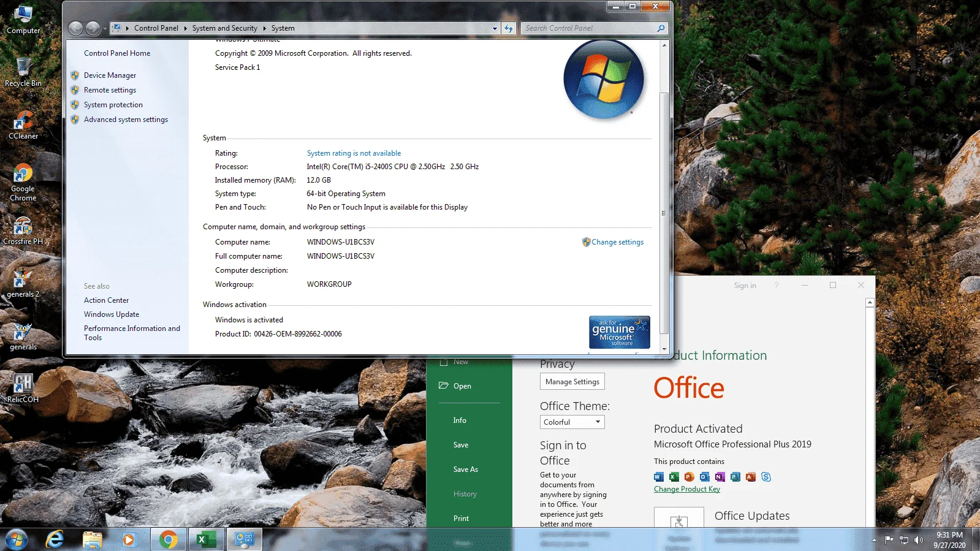The image size is (980, 551).
Task: Open the Windows Start orb
Action: pyautogui.click(x=17, y=539)
